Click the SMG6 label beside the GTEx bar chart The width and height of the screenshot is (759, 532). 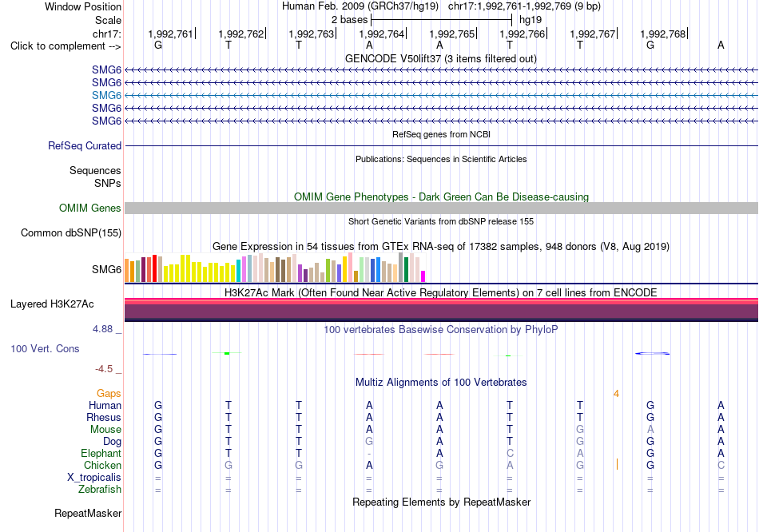click(106, 270)
